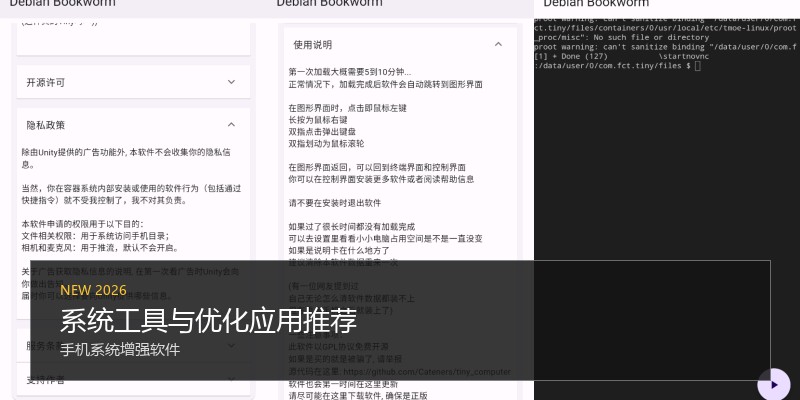Select the terminal line containing \startnovnc
The height and width of the screenshot is (400, 800).
(621, 57)
